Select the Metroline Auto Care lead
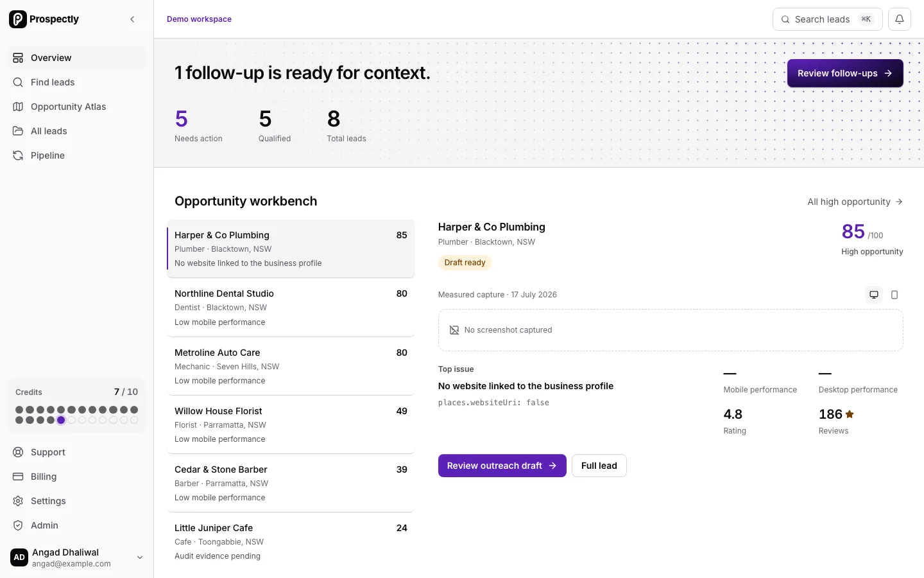The height and width of the screenshot is (578, 924). [291, 367]
